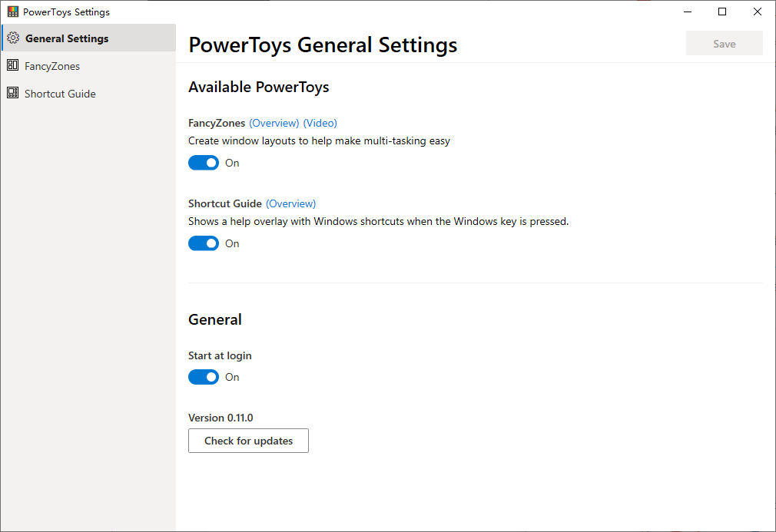776x532 pixels.
Task: Switch off Start at login
Action: [204, 377]
